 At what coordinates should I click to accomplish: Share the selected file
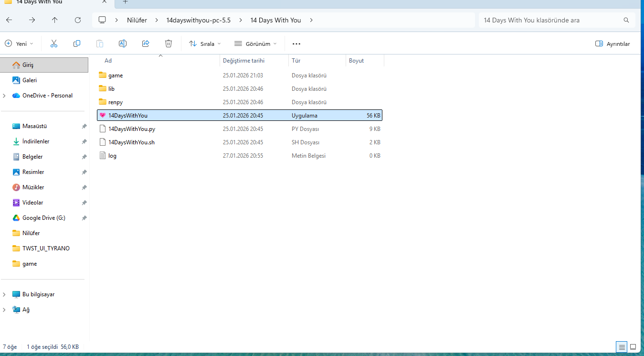tap(146, 43)
